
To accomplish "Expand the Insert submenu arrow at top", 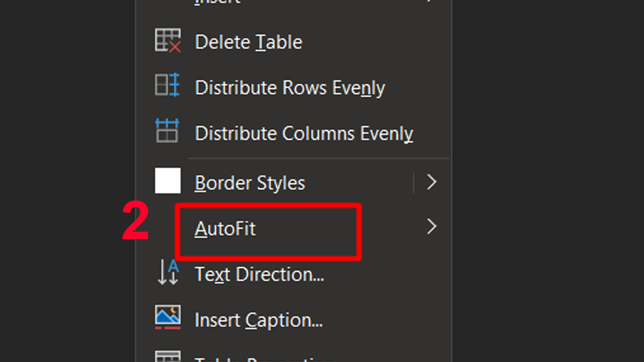I will pos(431,2).
